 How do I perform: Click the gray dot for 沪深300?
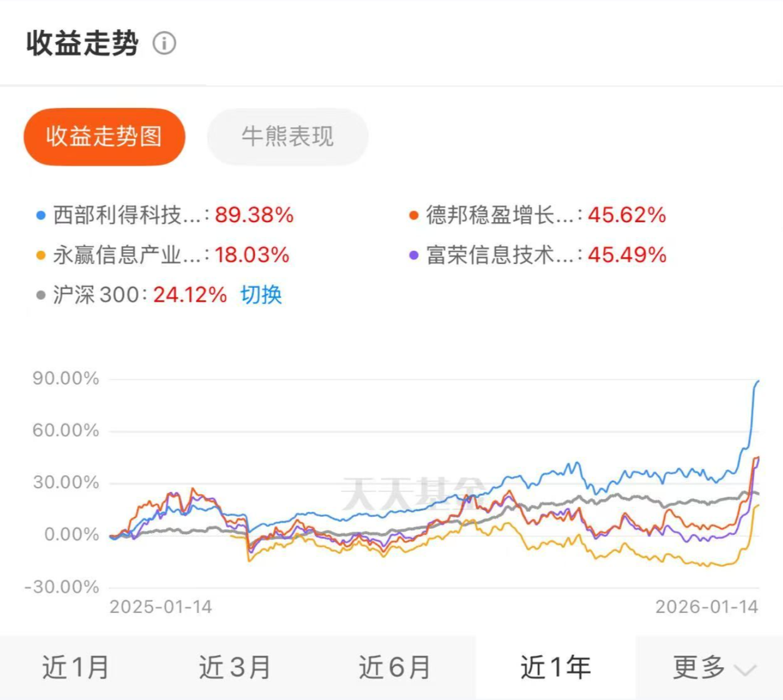coord(40,295)
